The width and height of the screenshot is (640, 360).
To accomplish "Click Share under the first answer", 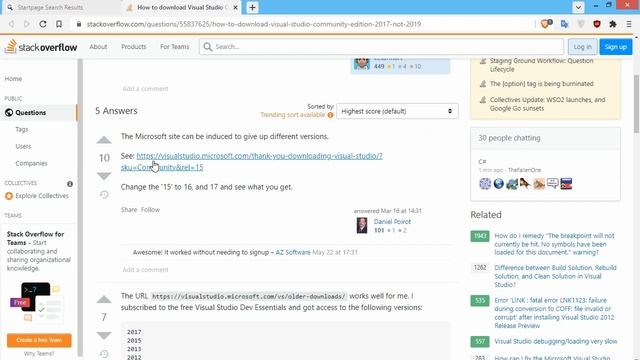I will [x=129, y=209].
